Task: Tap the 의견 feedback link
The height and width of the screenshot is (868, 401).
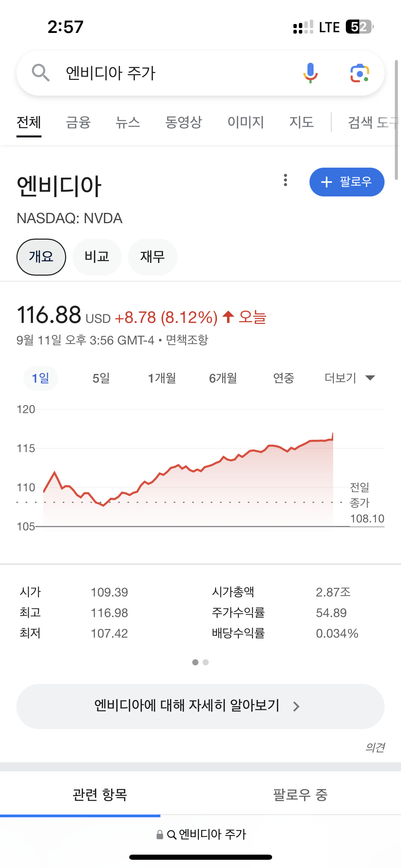Action: 375,747
